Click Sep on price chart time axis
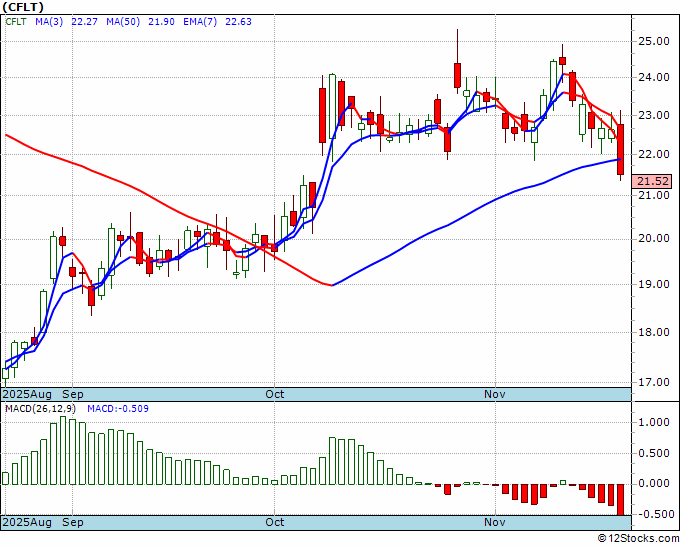This screenshot has width=680, height=546. pyautogui.click(x=72, y=394)
